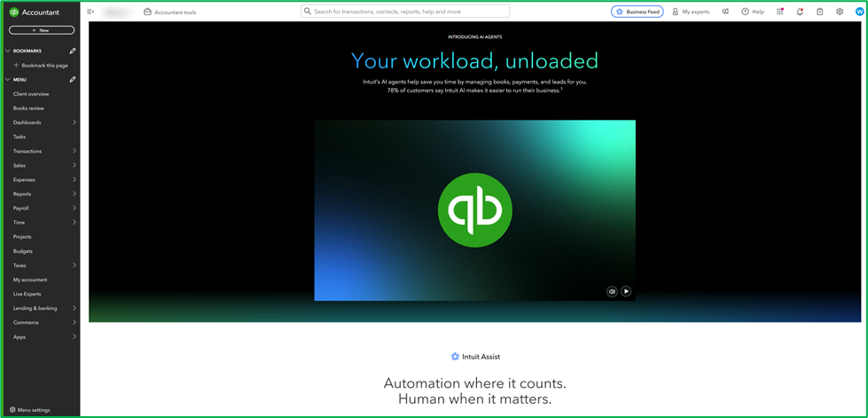Collapse the MENU section
This screenshot has width=868, height=418.
pos(8,80)
